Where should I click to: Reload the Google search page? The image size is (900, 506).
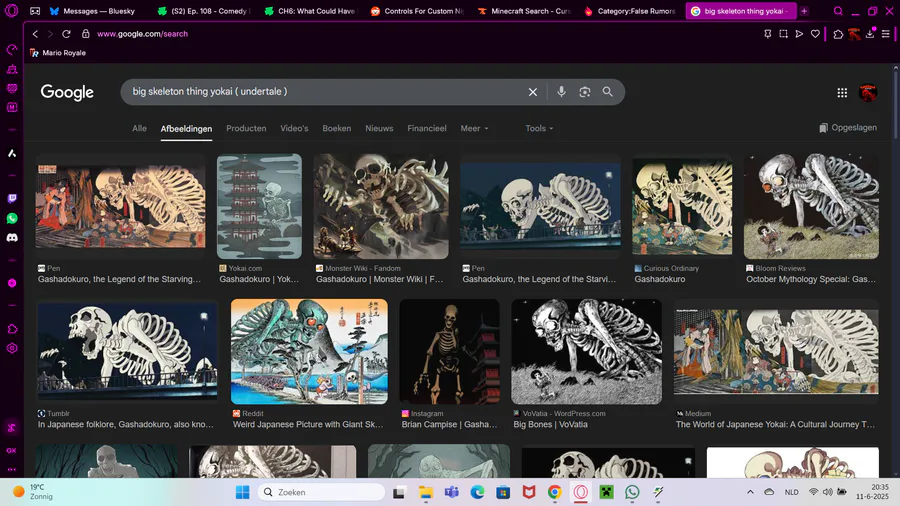tap(66, 34)
